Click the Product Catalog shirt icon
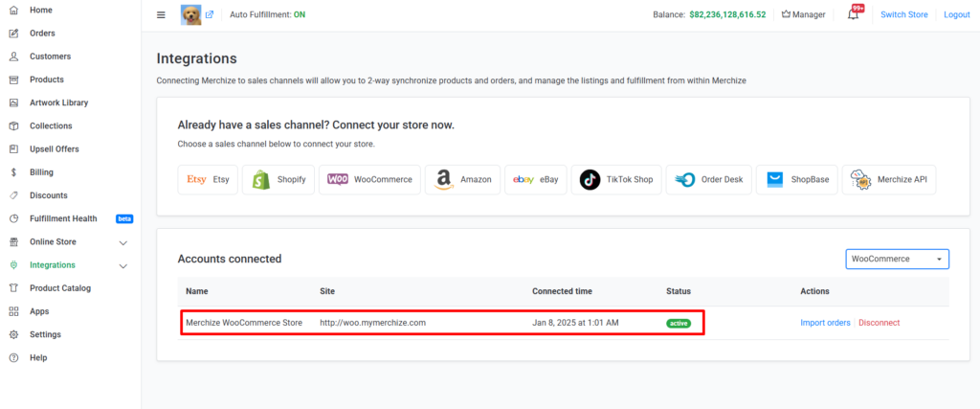Screen dimensions: 980x409 tap(13, 288)
